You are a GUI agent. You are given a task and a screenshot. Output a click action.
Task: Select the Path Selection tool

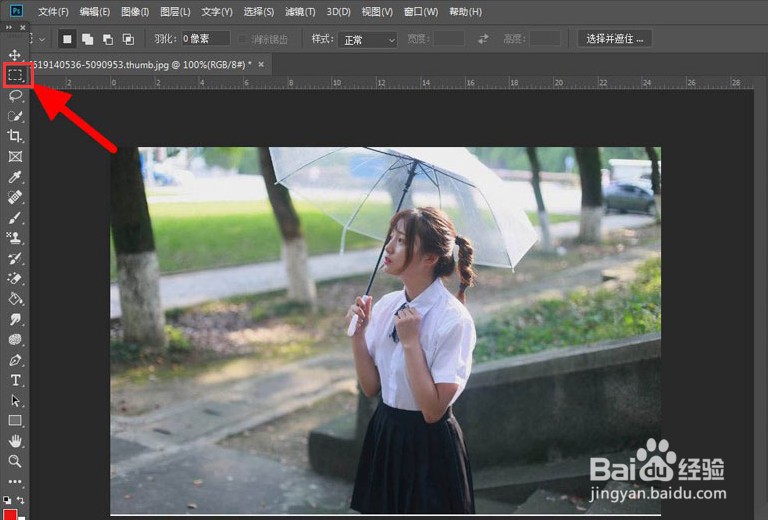tap(15, 401)
